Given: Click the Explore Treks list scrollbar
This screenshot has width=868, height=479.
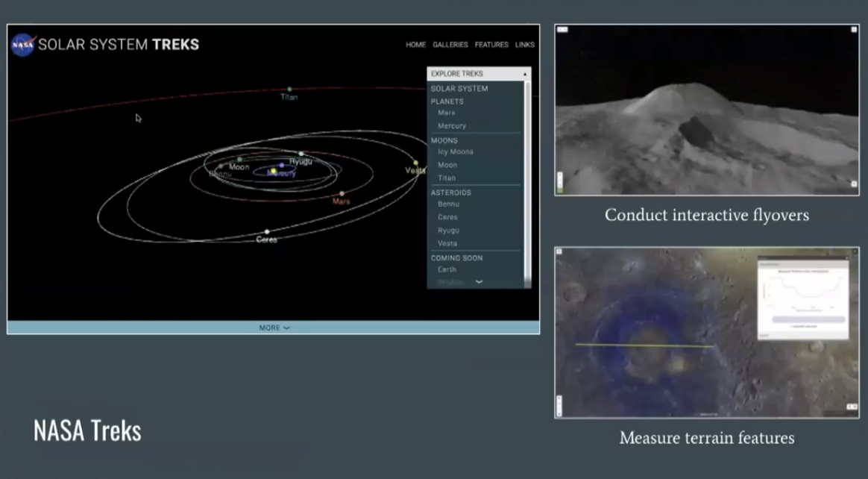Looking at the screenshot, I should tap(528, 179).
